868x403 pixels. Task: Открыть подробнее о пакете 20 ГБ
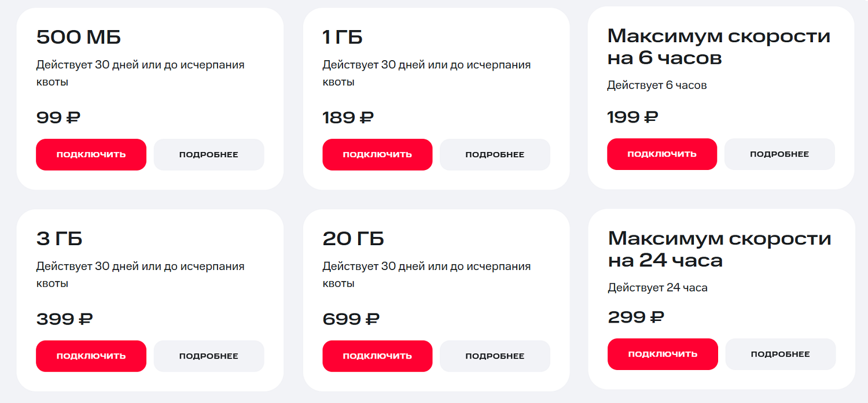(x=495, y=356)
